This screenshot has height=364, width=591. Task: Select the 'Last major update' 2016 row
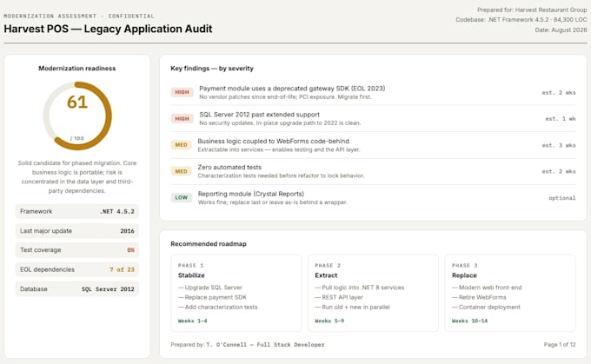76,231
